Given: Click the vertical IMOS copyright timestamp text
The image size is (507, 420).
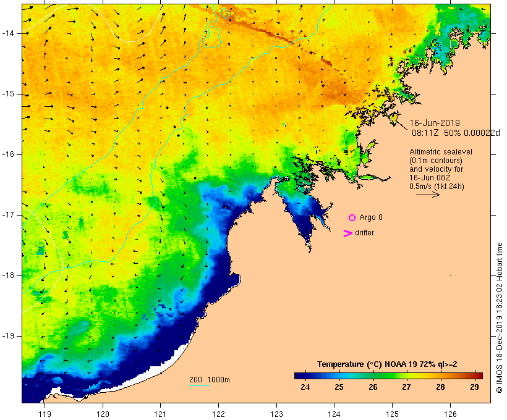Looking at the screenshot, I should click(499, 317).
